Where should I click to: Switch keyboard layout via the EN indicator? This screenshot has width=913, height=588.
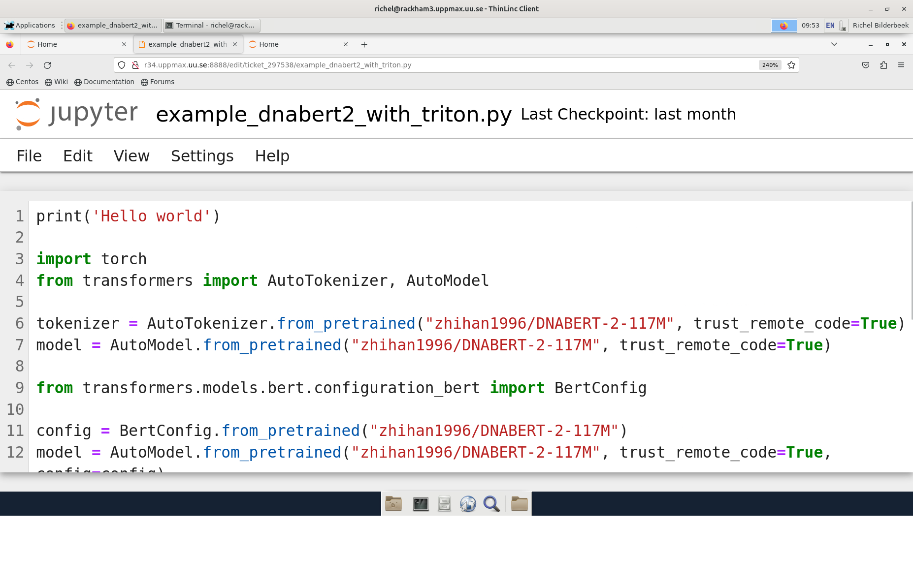830,25
